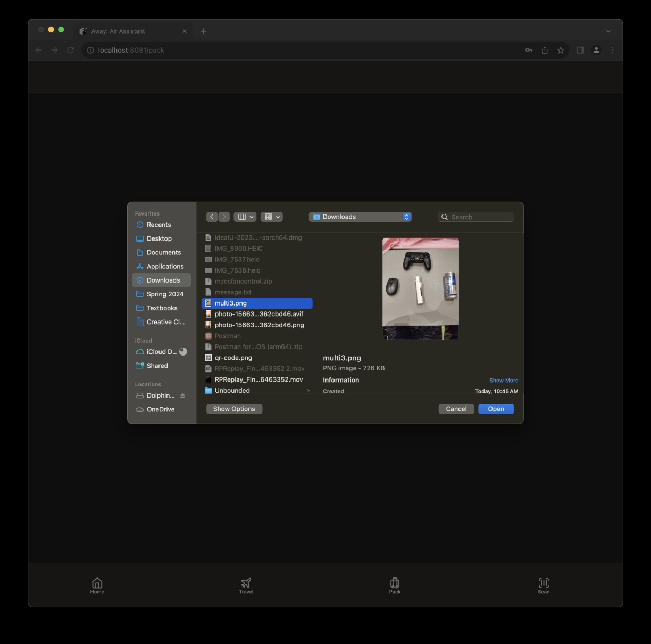This screenshot has width=651, height=644.
Task: Open tab search chevron
Action: click(x=608, y=31)
